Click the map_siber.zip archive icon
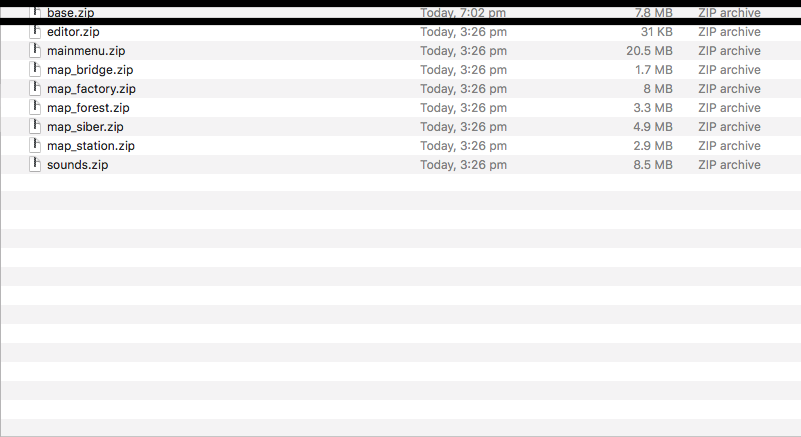The width and height of the screenshot is (801, 437). (36, 127)
